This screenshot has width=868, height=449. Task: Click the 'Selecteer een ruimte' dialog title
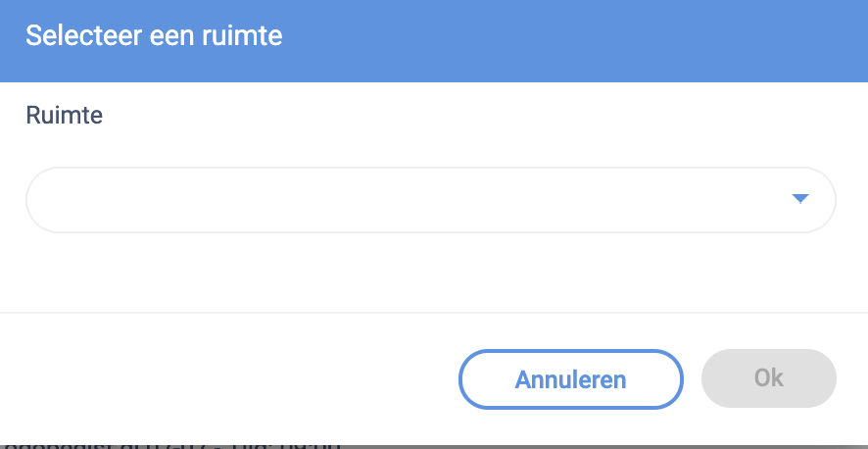coord(154,36)
